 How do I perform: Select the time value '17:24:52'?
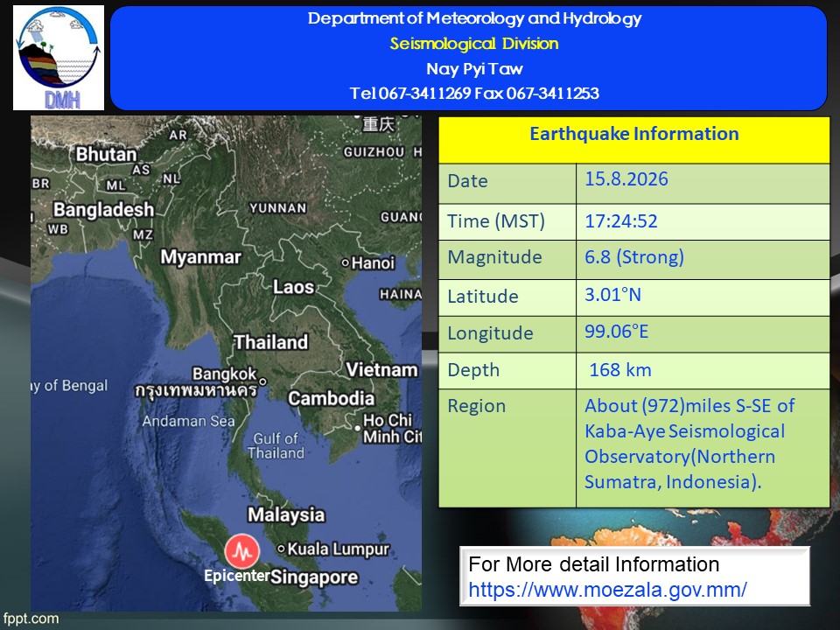click(621, 221)
